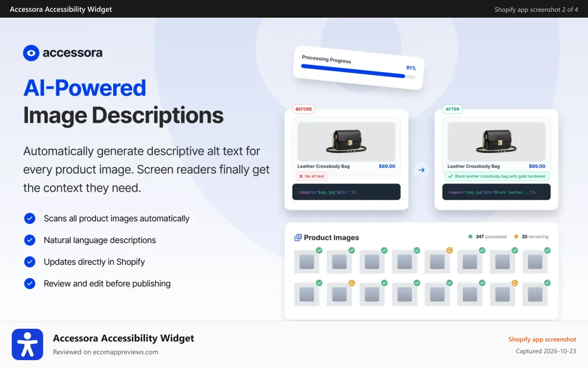Image resolution: width=588 pixels, height=368 pixels.
Task: Click "Shopify app screenshot 2 of 4" label
Action: 536,9
